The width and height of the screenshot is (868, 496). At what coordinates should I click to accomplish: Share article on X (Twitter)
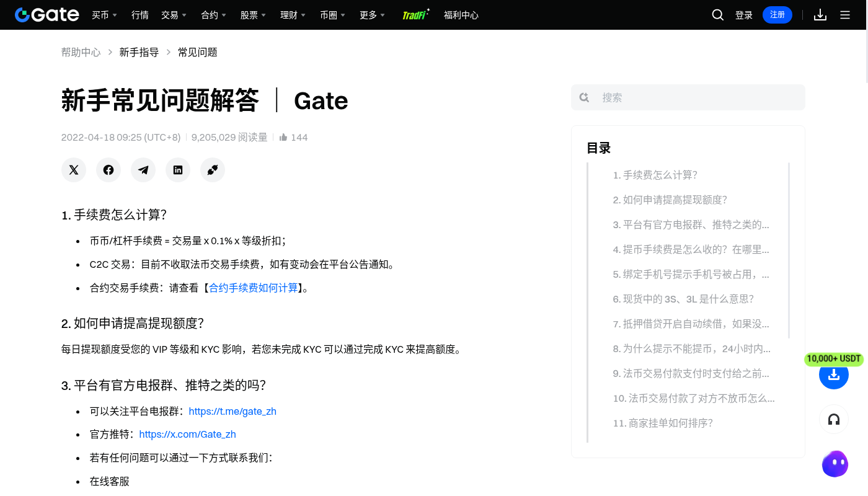[74, 170]
